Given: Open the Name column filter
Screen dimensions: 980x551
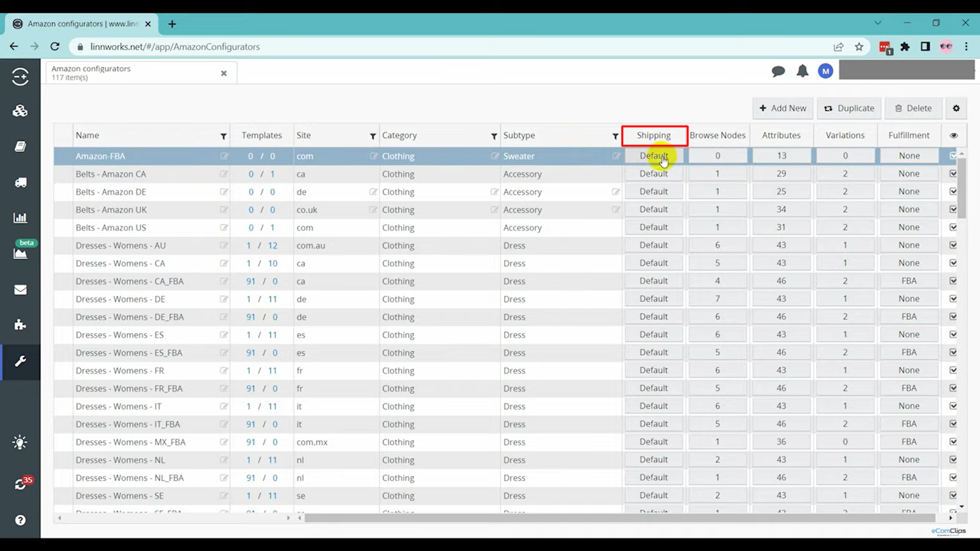Looking at the screenshot, I should click(224, 136).
